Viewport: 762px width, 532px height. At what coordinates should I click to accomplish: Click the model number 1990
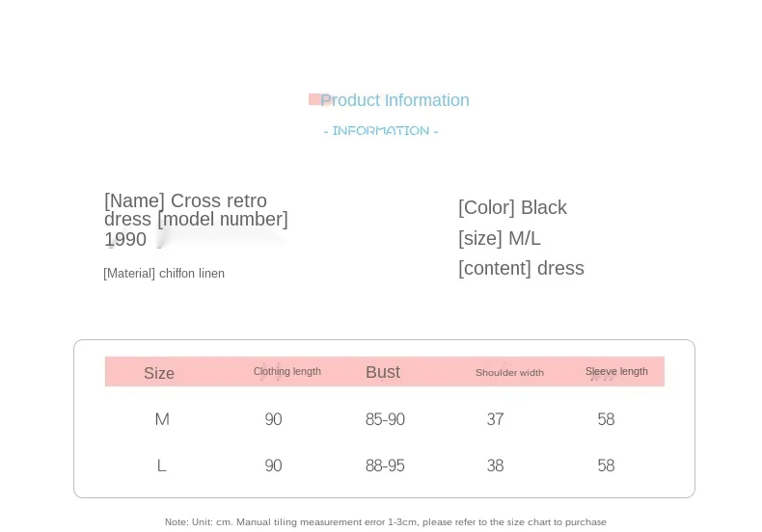[x=125, y=239]
